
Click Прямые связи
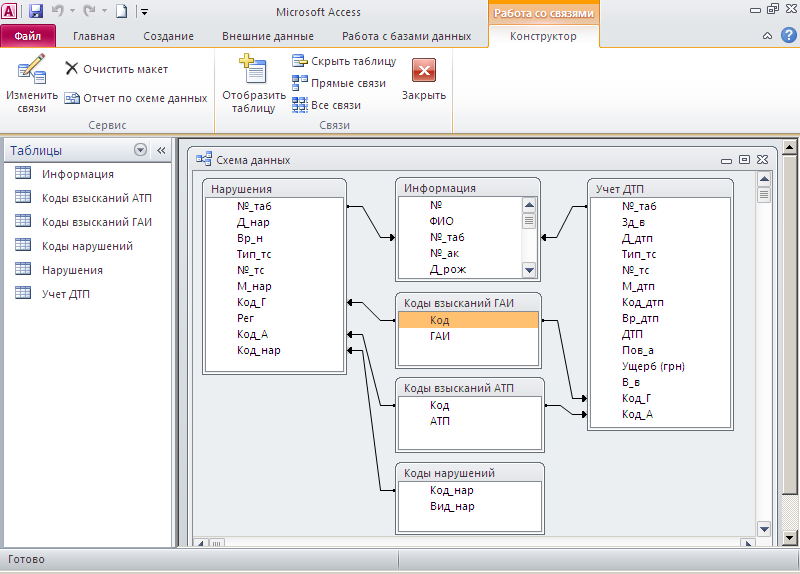(339, 83)
